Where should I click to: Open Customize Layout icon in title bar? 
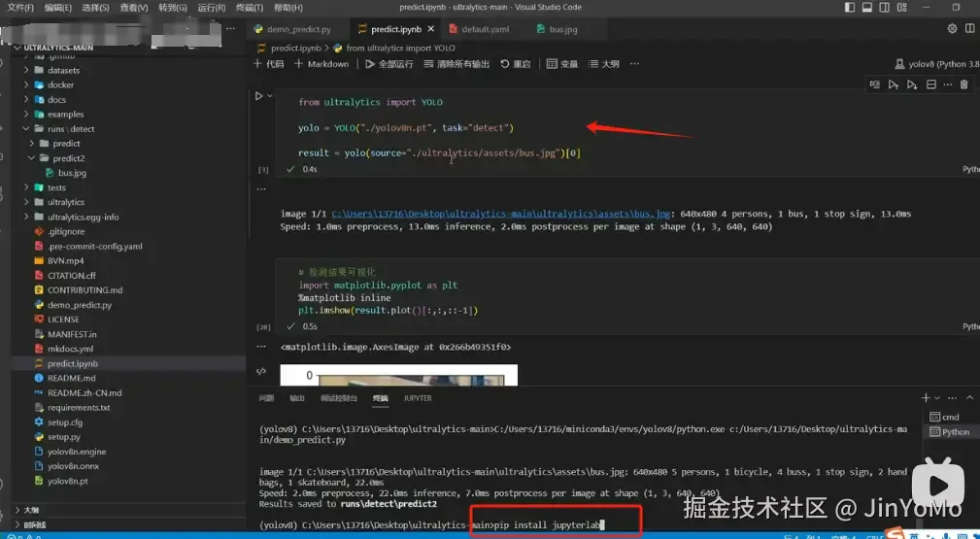pos(902,8)
